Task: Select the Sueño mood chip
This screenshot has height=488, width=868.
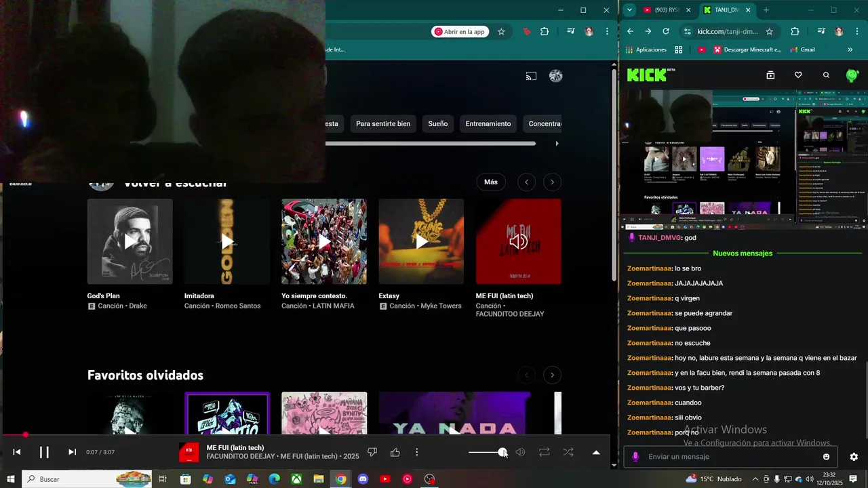Action: pos(438,123)
